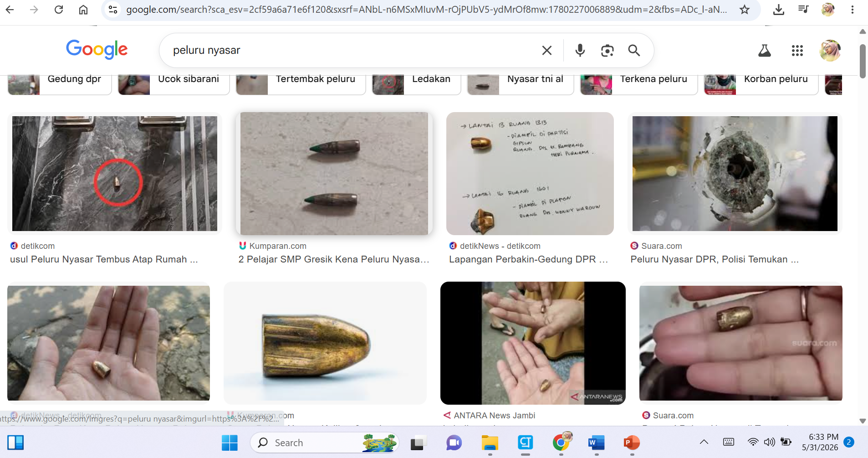Filter images by 'Nyasar tni al' chip
Image resolution: width=868 pixels, height=458 pixels.
point(521,84)
